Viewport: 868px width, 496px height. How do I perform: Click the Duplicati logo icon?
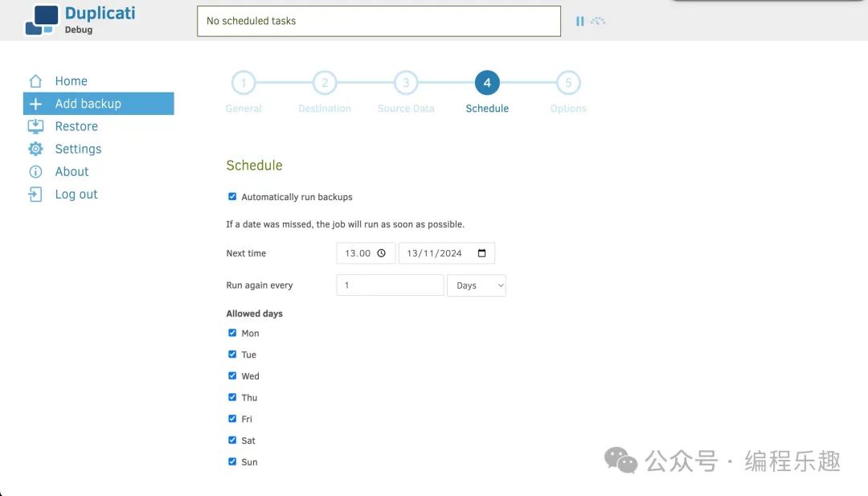[42, 20]
